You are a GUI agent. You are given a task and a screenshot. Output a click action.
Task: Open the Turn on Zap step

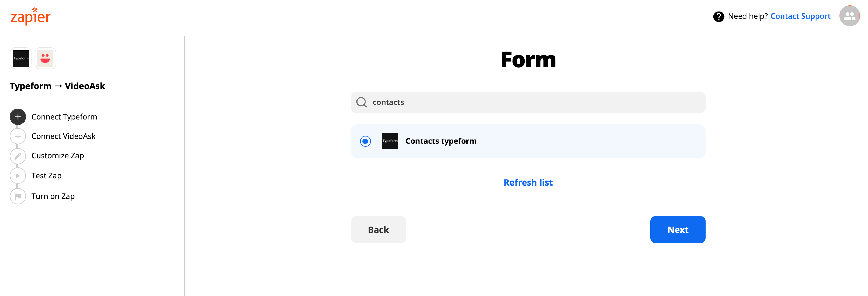(53, 196)
